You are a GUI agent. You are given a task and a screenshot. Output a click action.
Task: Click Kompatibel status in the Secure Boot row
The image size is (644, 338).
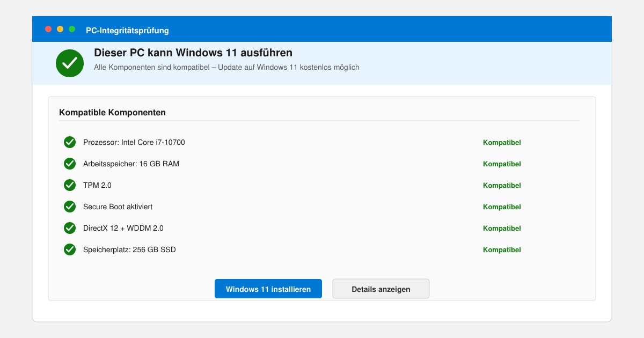(502, 207)
